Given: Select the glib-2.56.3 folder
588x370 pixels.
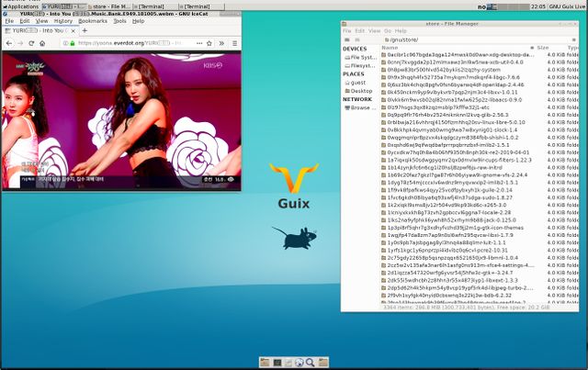Looking at the screenshot, I should pos(480,115).
